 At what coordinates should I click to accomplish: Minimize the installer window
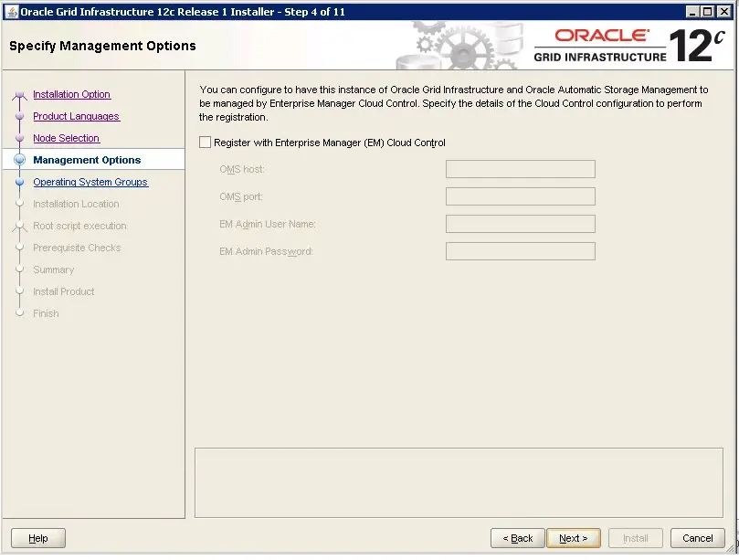pos(691,12)
